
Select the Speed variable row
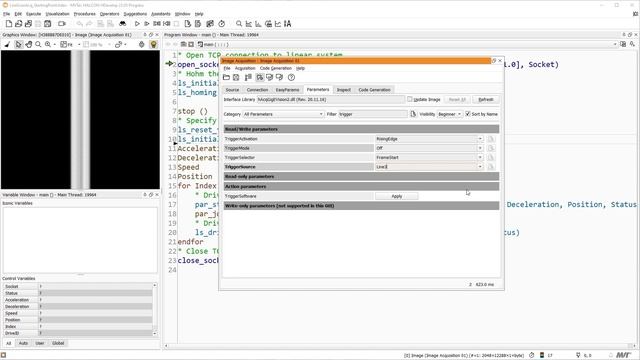pyautogui.click(x=78, y=313)
